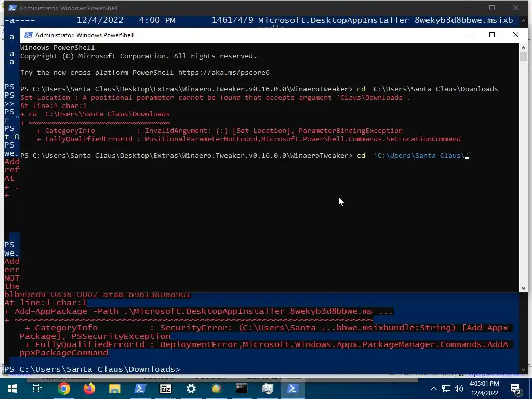Viewport: 532px width, 399px height.
Task: Open the Action Center notifications icon
Action: click(x=516, y=390)
